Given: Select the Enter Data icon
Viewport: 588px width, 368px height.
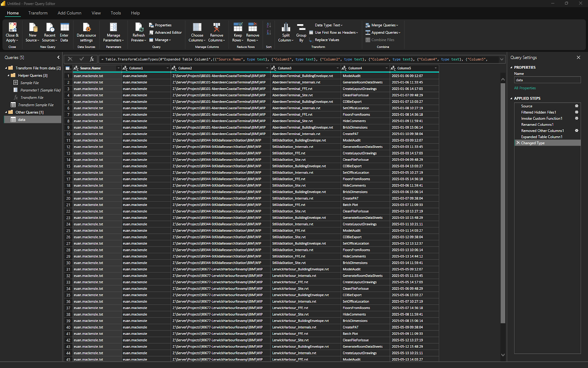Looking at the screenshot, I should 64,32.
